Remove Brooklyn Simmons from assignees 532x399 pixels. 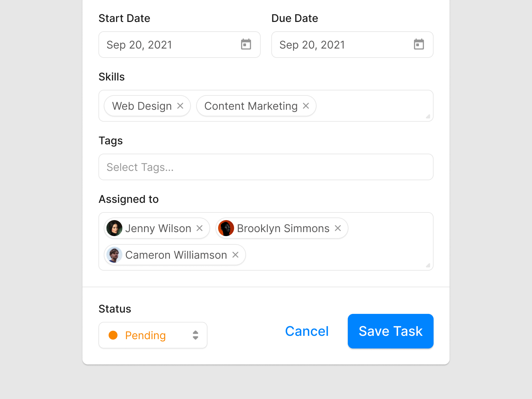(338, 228)
